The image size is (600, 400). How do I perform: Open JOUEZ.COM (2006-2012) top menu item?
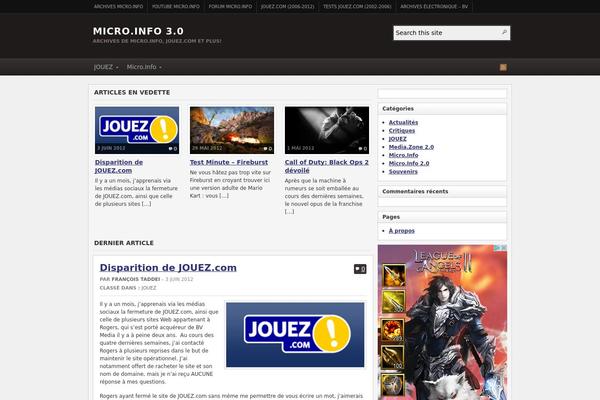coord(287,7)
